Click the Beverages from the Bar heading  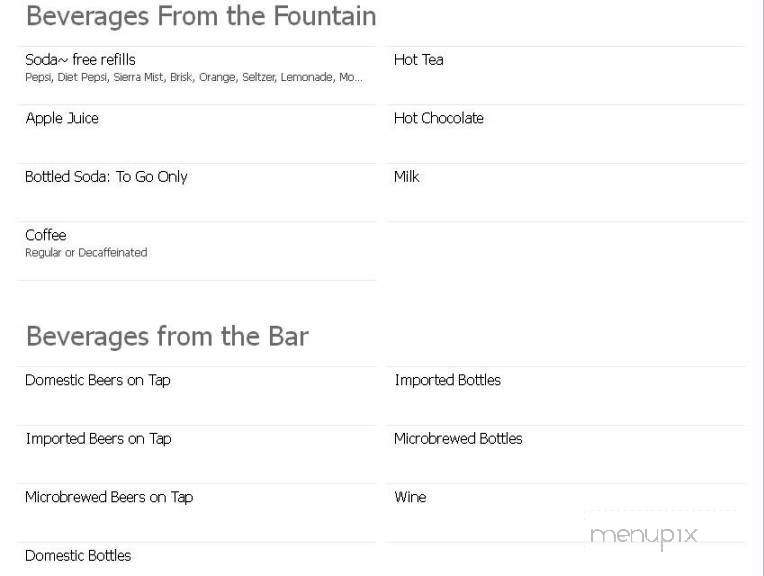(x=167, y=336)
